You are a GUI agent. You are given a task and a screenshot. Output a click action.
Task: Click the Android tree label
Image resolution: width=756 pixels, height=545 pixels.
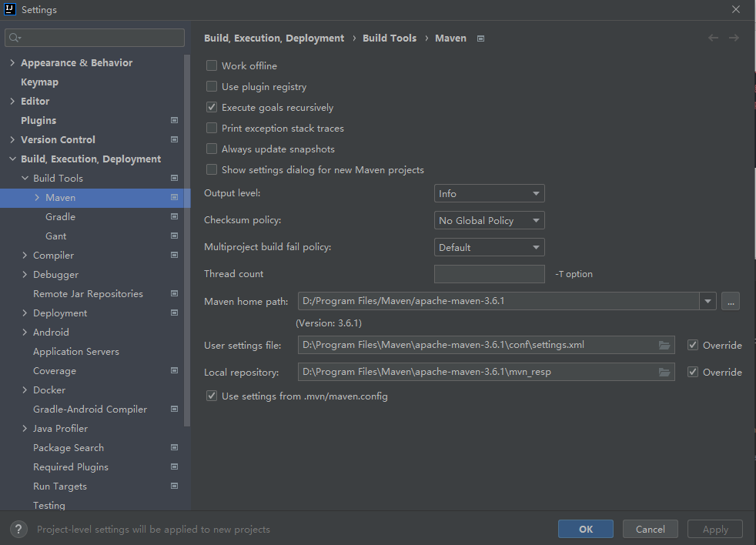coord(51,333)
